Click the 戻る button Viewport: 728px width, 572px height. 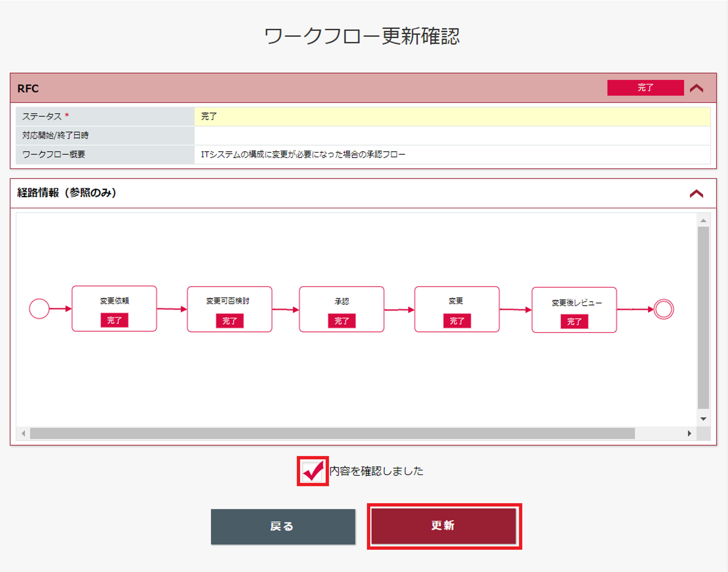click(x=283, y=526)
